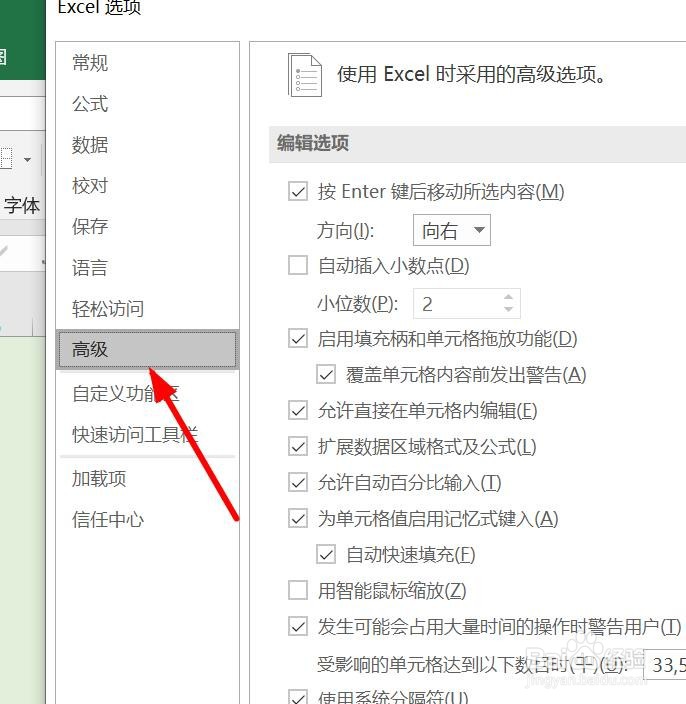Click the 字体 group label in Excel ribbon
Viewport: 686px width, 704px height.
[22, 206]
